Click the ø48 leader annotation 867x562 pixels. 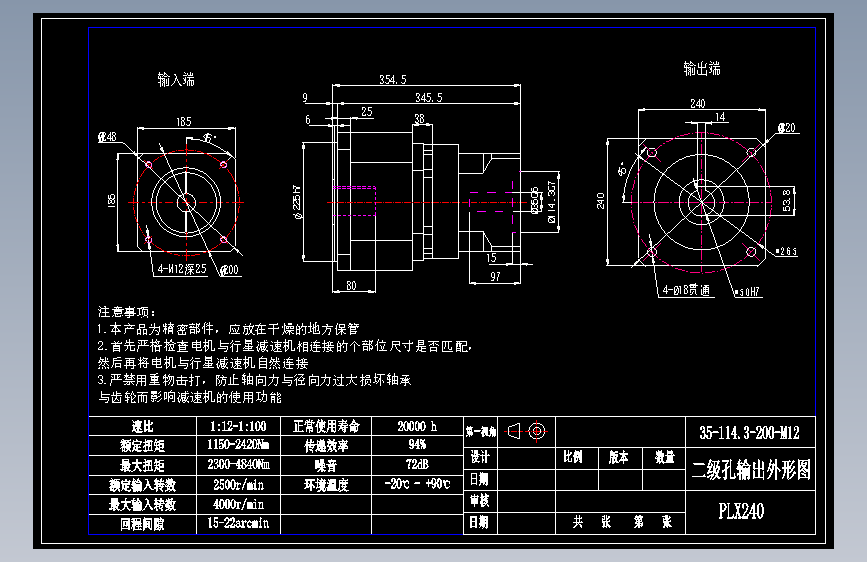tap(107, 137)
